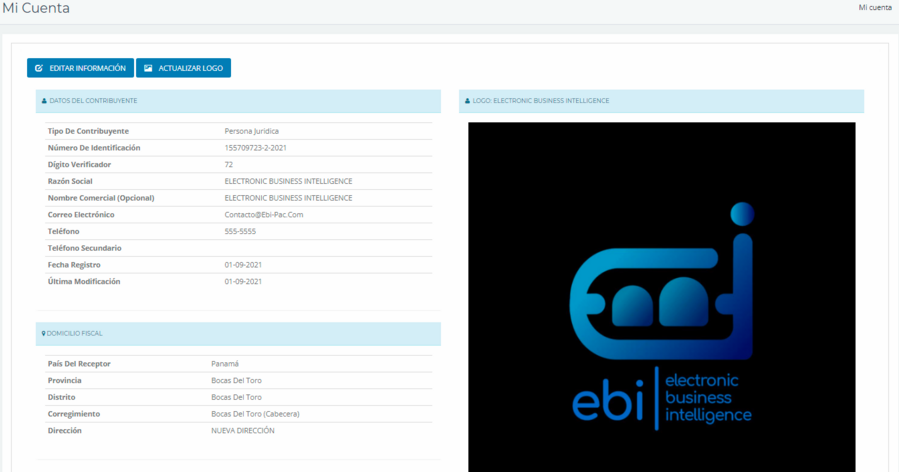Click the Número De Identificación label
899x472 pixels.
coord(94,148)
